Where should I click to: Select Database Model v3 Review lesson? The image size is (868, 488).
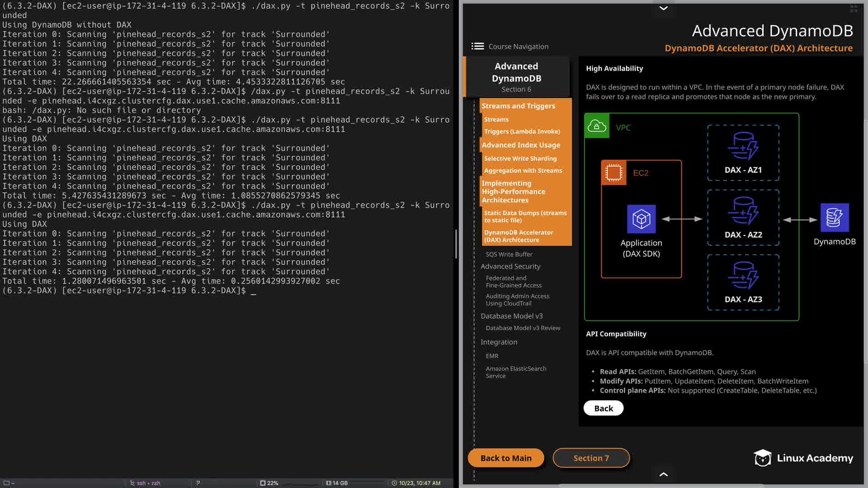point(523,328)
